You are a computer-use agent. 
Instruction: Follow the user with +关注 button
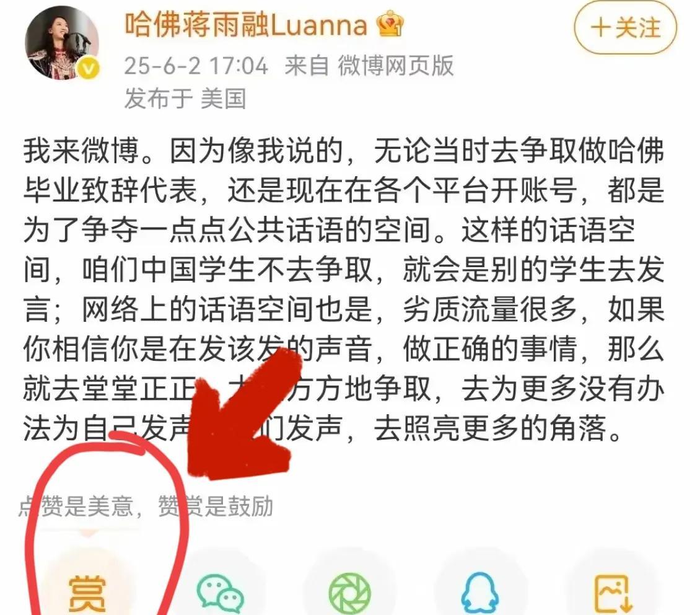coord(626,28)
